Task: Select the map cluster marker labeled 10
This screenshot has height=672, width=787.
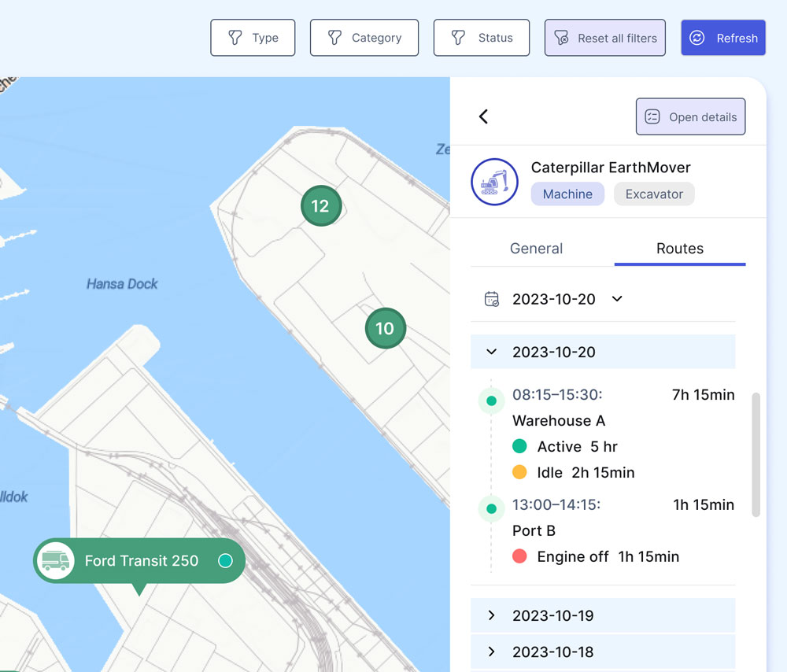Action: click(385, 328)
